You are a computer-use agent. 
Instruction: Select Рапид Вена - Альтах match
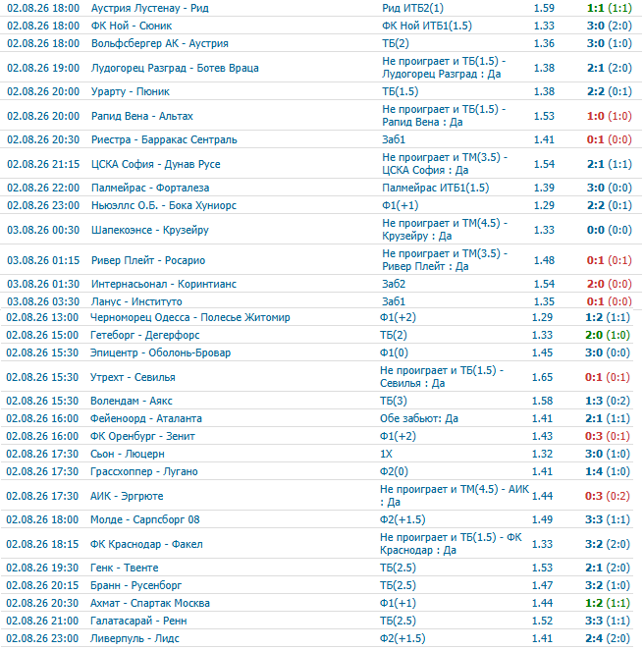click(x=142, y=116)
